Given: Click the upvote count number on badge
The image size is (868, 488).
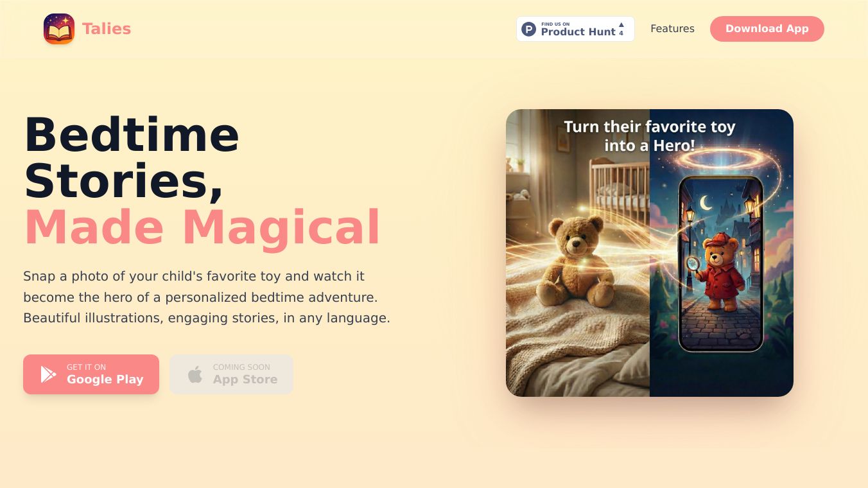Looking at the screenshot, I should (x=621, y=33).
